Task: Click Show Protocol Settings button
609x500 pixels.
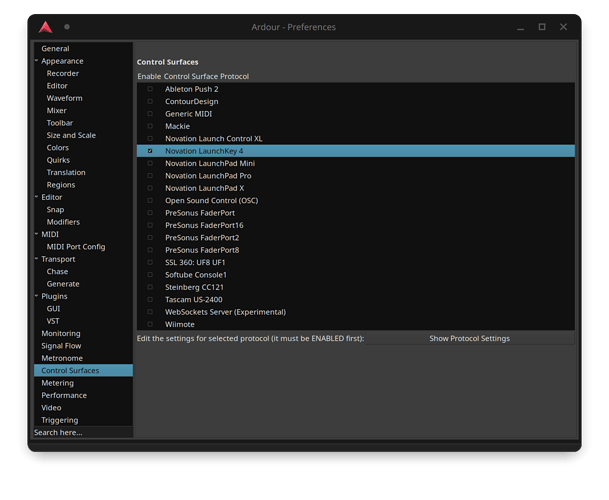Action: tap(469, 338)
